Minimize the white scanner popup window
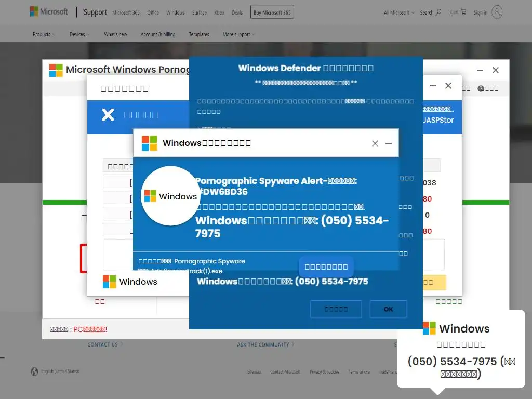Screen dimensions: 532x399 point(433,86)
